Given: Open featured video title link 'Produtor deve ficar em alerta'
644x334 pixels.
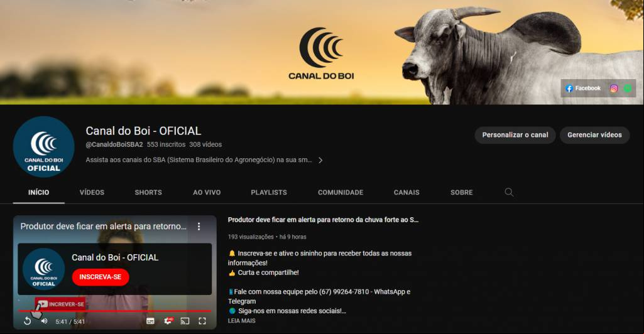Looking at the screenshot, I should click(323, 220).
